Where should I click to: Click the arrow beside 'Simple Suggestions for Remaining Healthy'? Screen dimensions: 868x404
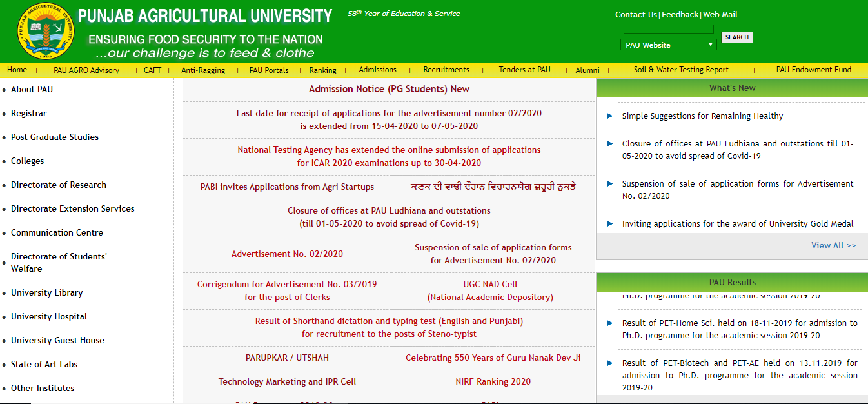[x=609, y=116]
